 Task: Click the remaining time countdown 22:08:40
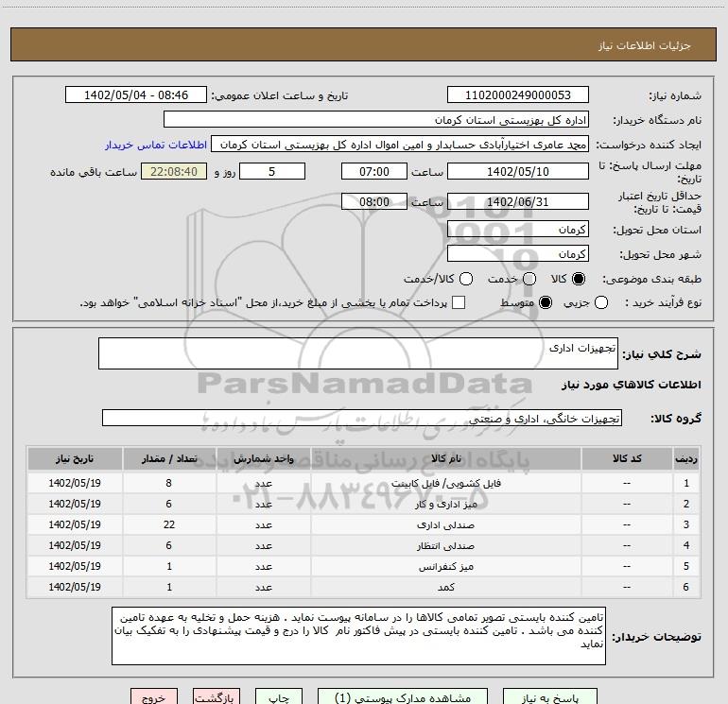[x=174, y=171]
